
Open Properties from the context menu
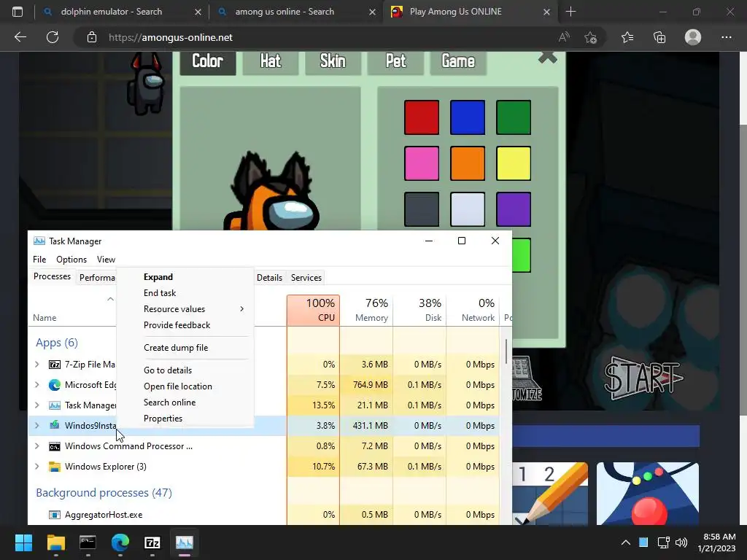click(185, 419)
